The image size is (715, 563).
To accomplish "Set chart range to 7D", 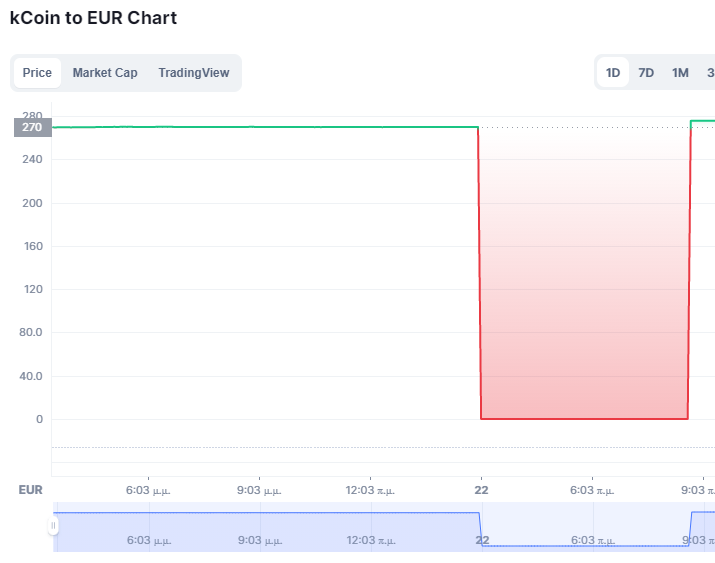I will [646, 73].
